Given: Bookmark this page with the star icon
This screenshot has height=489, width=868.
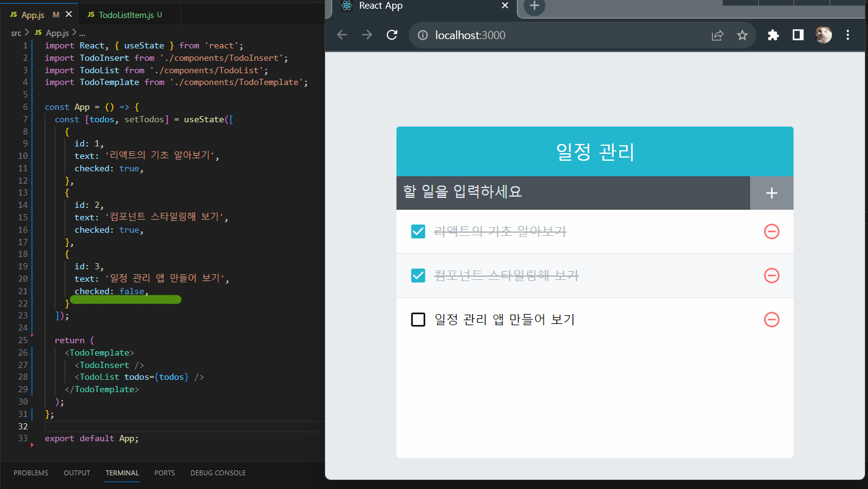Looking at the screenshot, I should (x=742, y=35).
